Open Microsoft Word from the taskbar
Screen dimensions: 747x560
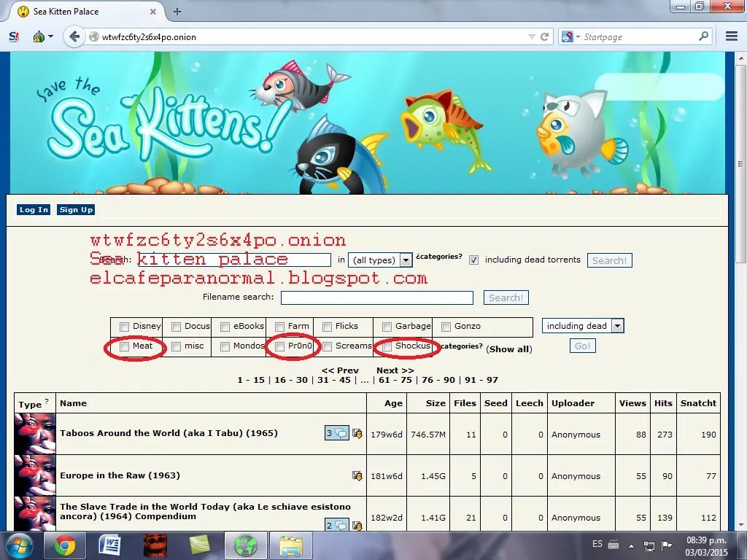pyautogui.click(x=109, y=545)
